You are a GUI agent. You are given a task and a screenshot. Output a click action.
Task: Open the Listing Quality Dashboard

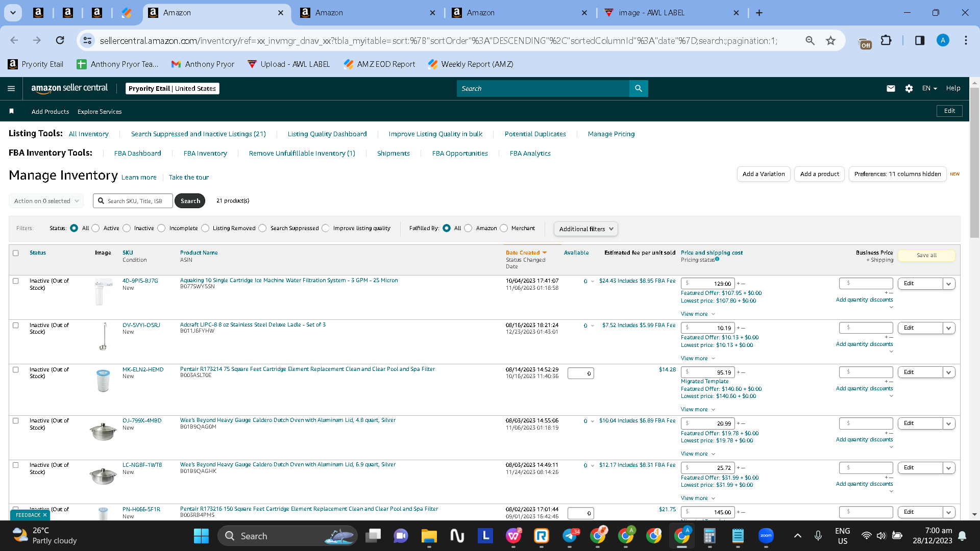coord(327,134)
